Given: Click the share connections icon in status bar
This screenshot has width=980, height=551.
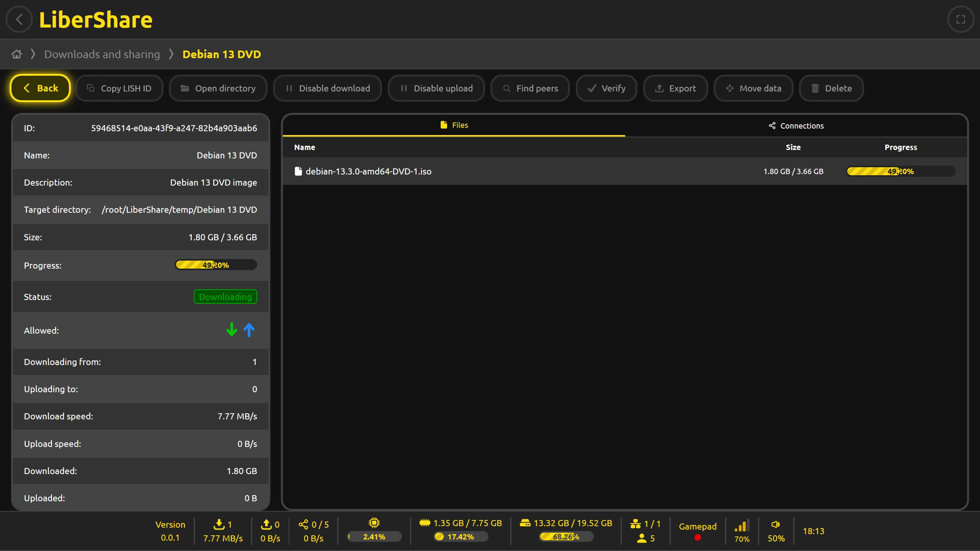Looking at the screenshot, I should tap(303, 524).
